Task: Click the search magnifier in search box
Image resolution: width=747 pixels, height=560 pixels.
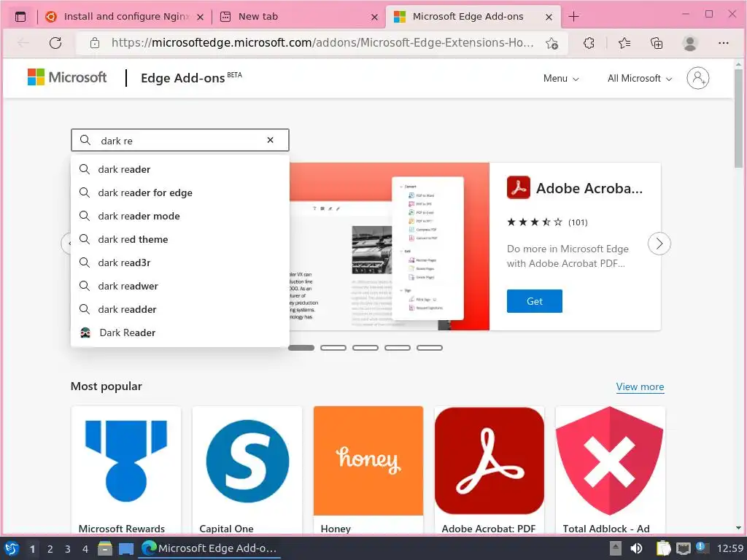Action: [85, 140]
